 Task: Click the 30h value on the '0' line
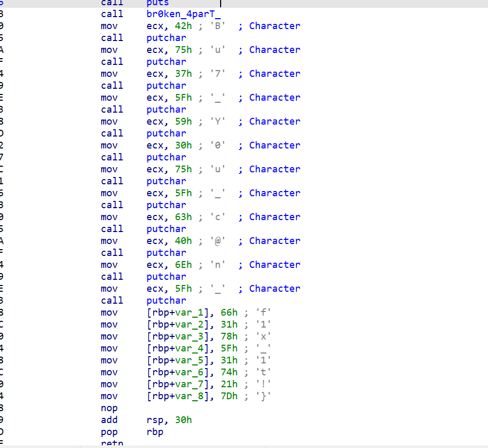(x=183, y=145)
